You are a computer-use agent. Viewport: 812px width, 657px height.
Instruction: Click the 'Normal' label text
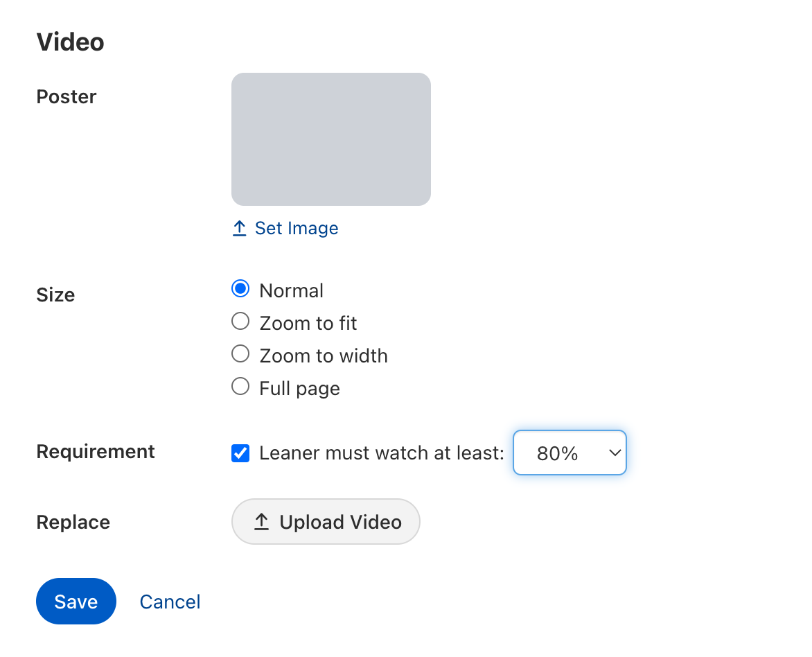coord(291,290)
